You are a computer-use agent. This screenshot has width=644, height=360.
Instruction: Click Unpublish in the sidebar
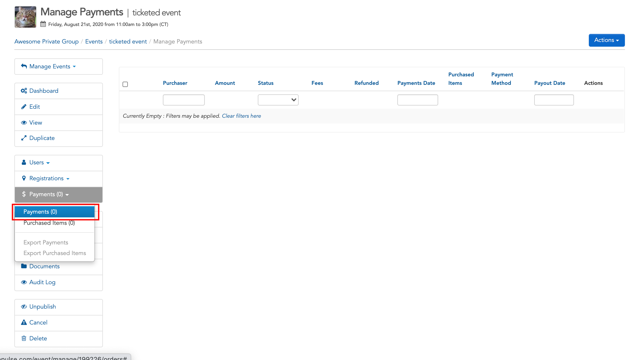[59, 307]
